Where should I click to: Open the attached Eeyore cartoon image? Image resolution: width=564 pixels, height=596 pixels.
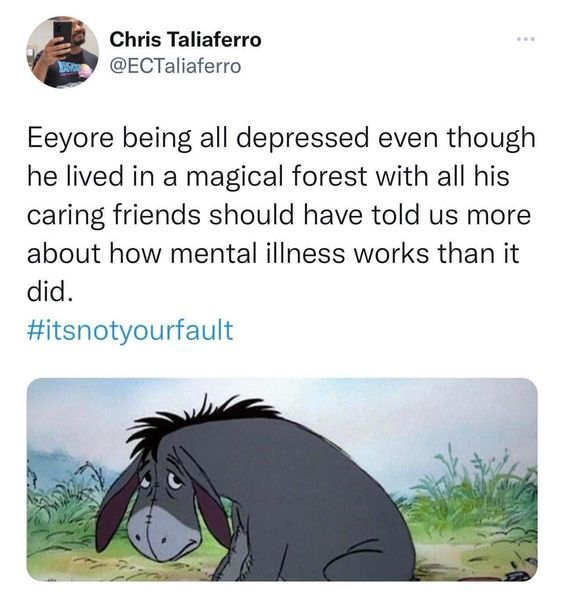[x=282, y=479]
